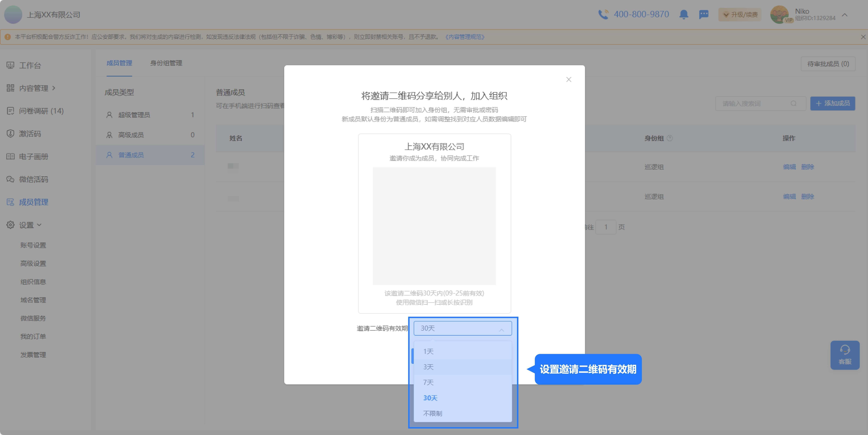
Task: Click the 添加成员 button
Action: (832, 103)
